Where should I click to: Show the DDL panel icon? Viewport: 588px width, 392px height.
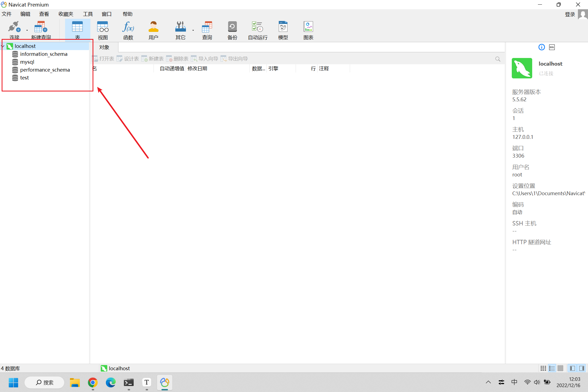coord(552,47)
